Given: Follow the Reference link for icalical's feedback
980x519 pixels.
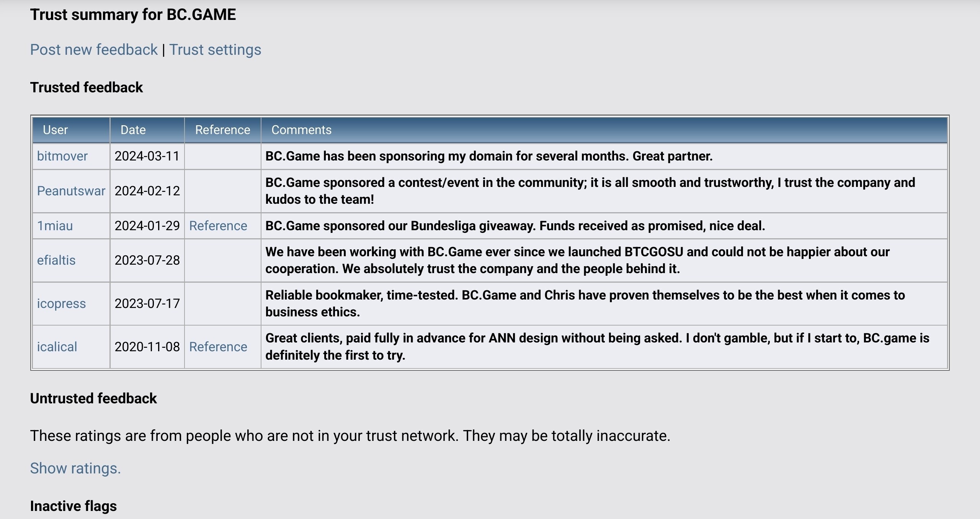Looking at the screenshot, I should point(218,347).
